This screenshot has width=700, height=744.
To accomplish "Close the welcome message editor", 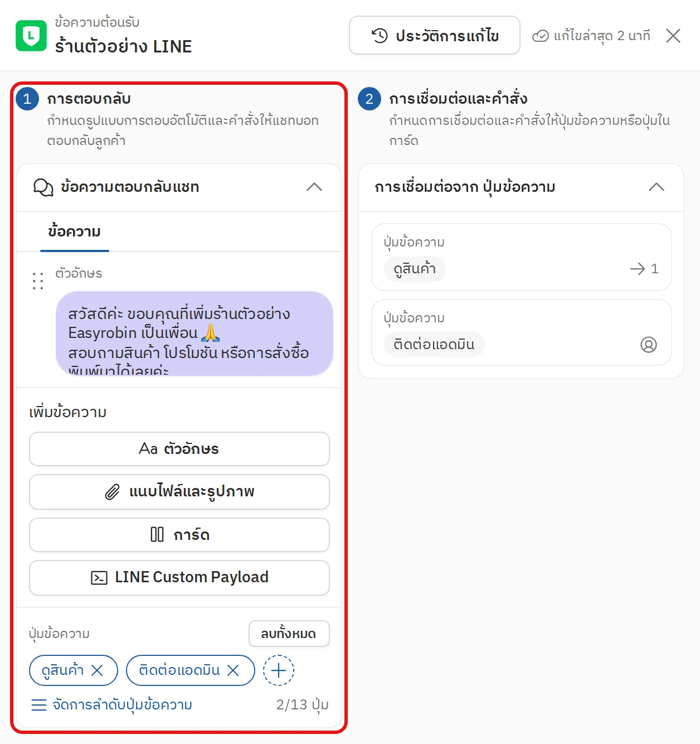I will 673,36.
